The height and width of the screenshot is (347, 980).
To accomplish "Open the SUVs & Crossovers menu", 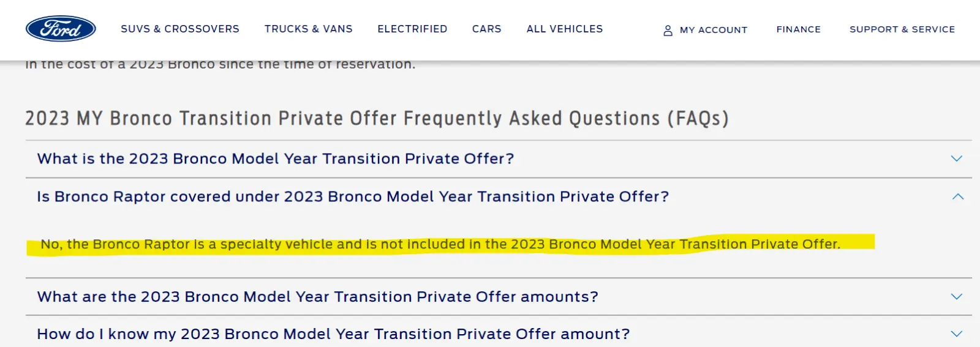I will click(x=180, y=29).
